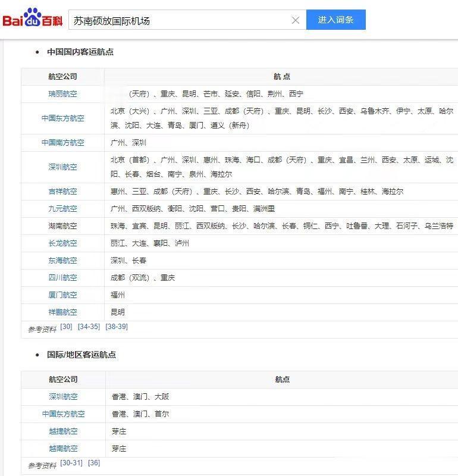
Task: Open the 四川航空 link
Action: 63,278
